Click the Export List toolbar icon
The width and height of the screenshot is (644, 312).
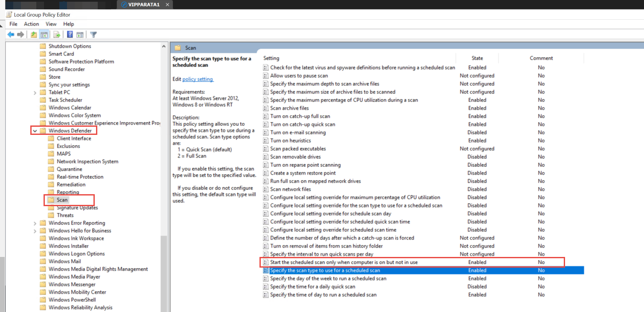pos(56,35)
